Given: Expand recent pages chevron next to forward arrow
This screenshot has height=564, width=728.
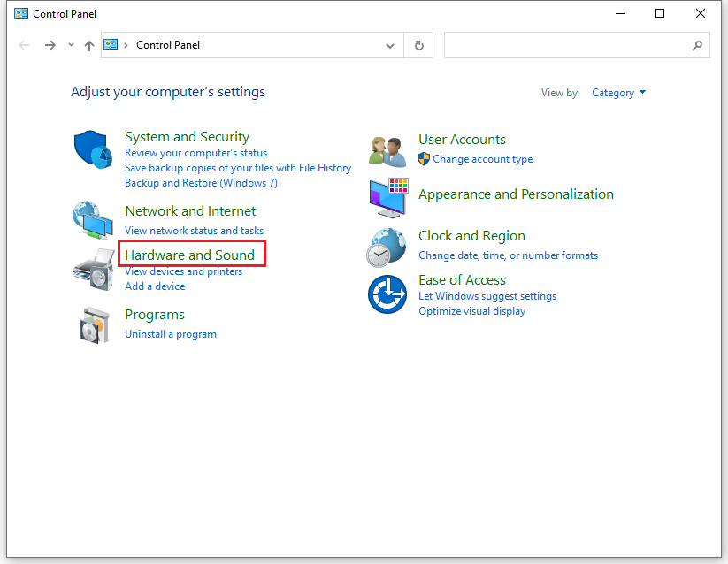Looking at the screenshot, I should pyautogui.click(x=70, y=44).
